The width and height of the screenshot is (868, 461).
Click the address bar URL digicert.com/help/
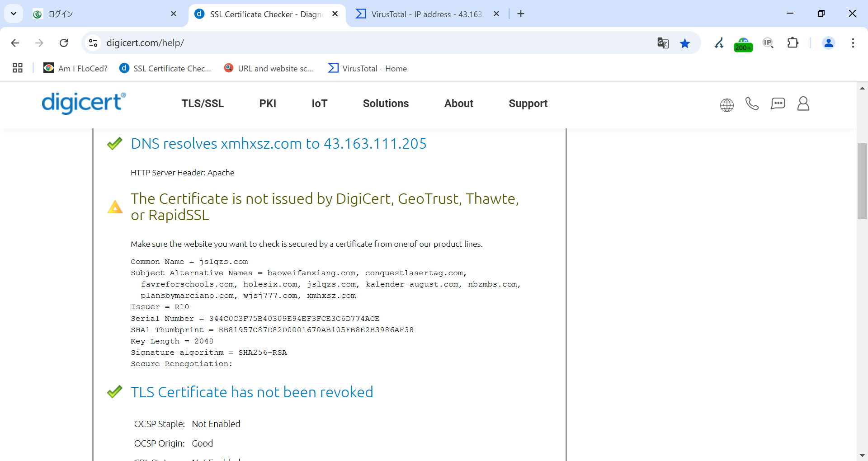[x=145, y=43]
